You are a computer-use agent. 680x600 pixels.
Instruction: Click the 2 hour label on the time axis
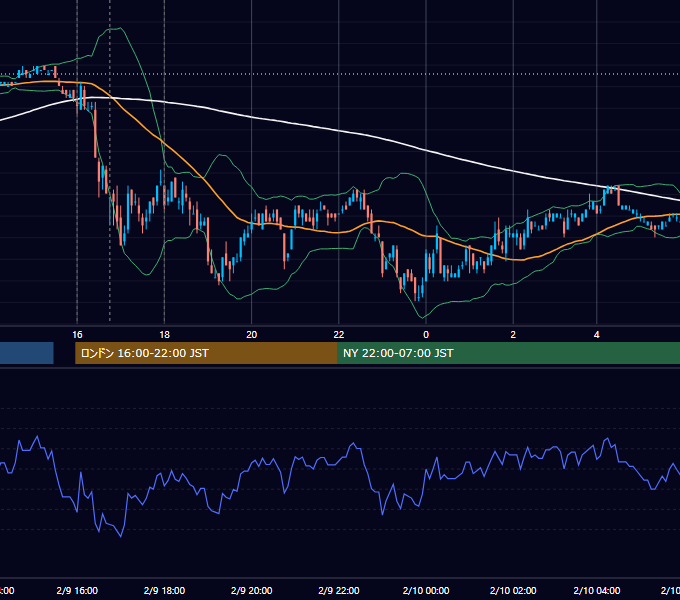coord(513,335)
